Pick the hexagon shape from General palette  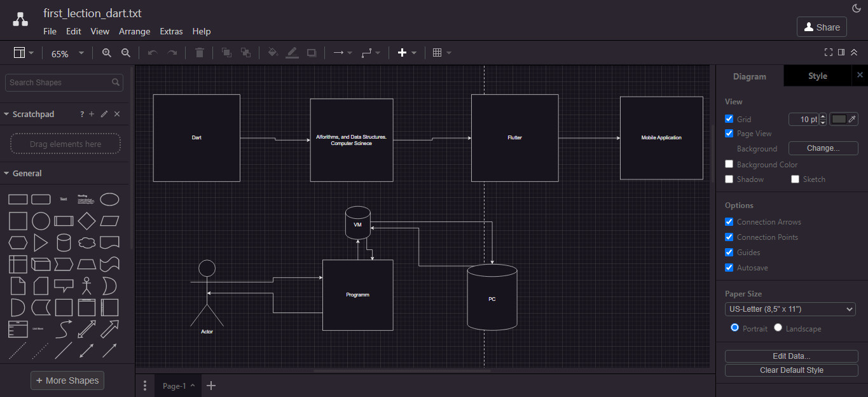point(18,242)
